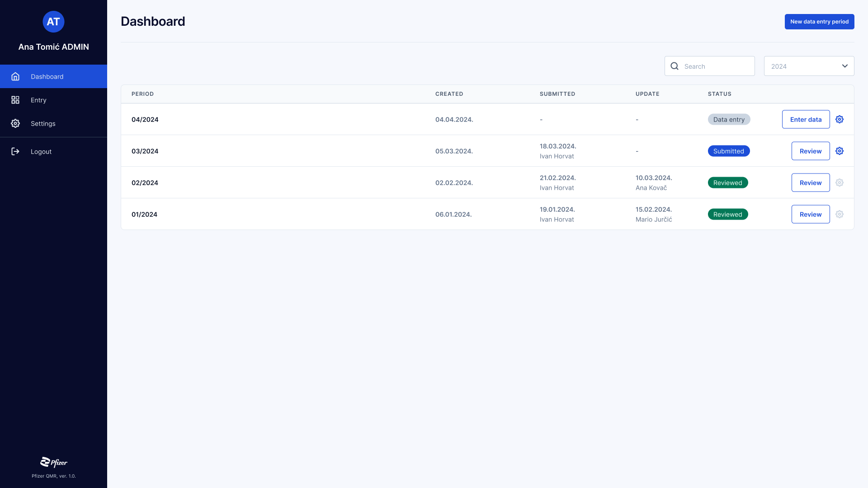Review the 03/2024 period

811,151
